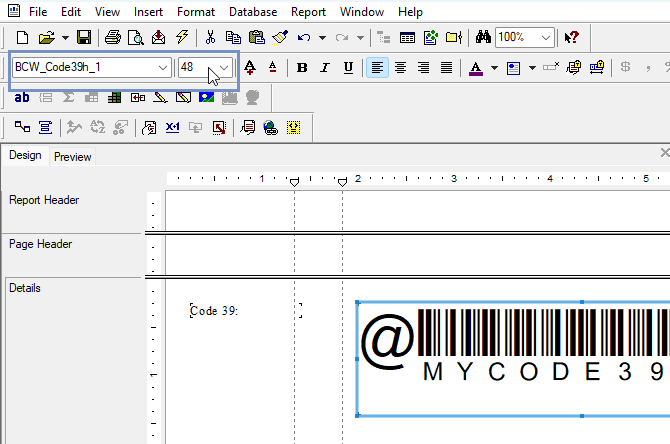The image size is (670, 444).
Task: Open the Highlighting Expert
Action: click(x=294, y=127)
